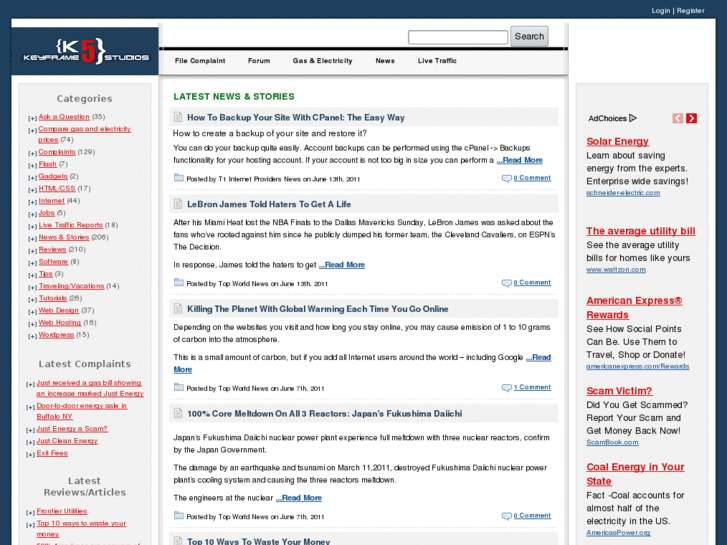Open the File Complaint menu item
This screenshot has height=545, width=727.
click(200, 61)
